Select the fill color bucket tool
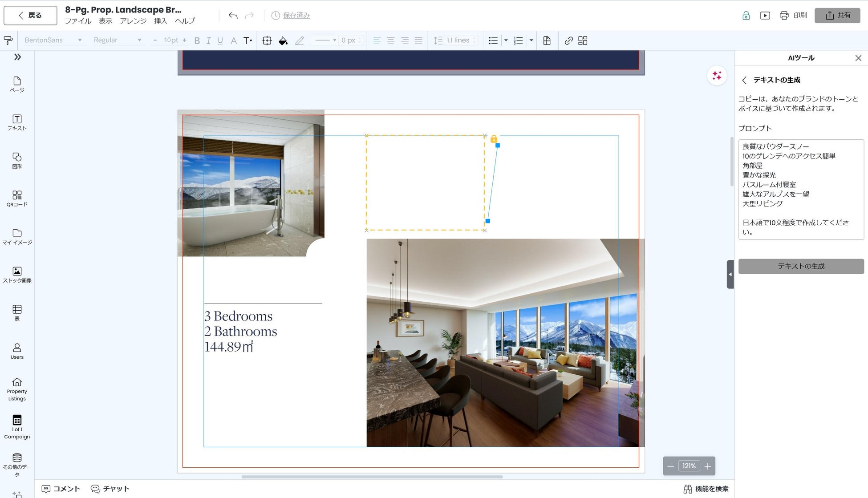The width and height of the screenshot is (868, 498). 283,40
